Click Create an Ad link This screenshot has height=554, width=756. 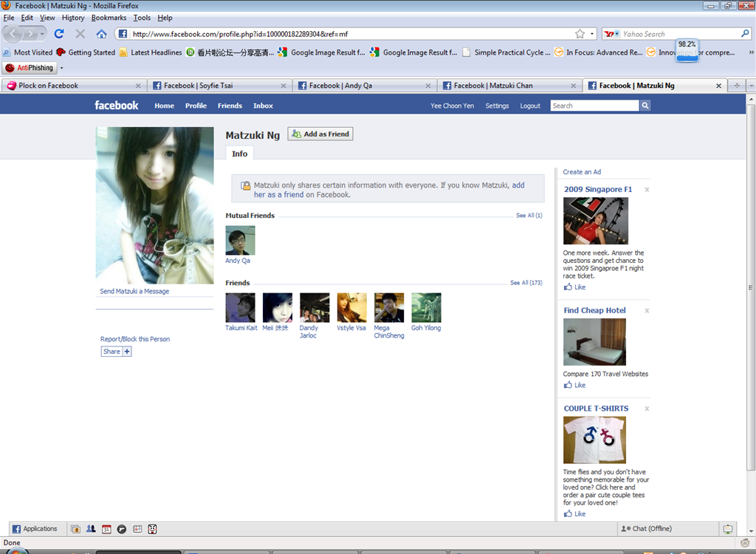coord(582,172)
